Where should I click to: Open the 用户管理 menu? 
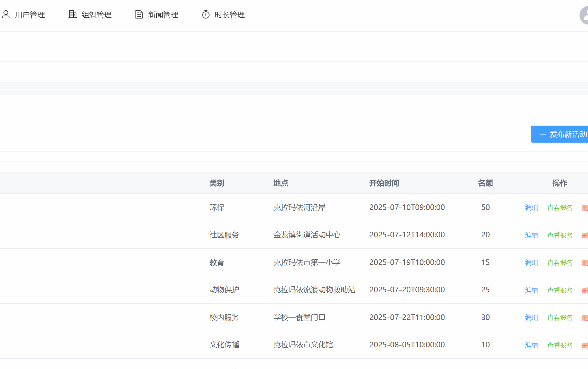point(30,15)
